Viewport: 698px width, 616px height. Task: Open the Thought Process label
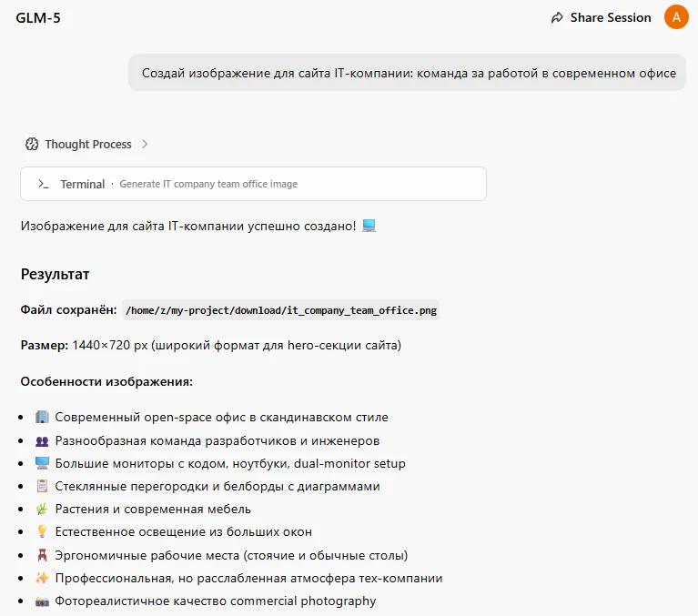point(88,144)
